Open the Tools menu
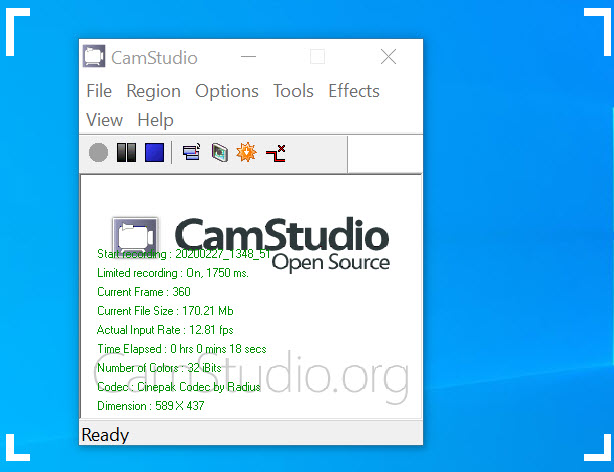Screen dimensions: 614x472 pos(293,91)
